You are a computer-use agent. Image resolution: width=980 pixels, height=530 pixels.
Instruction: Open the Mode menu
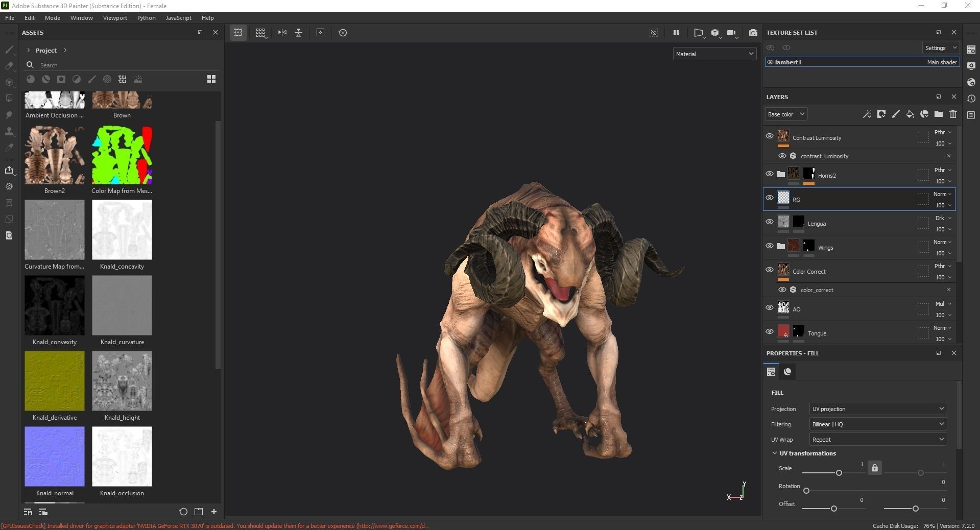point(53,18)
